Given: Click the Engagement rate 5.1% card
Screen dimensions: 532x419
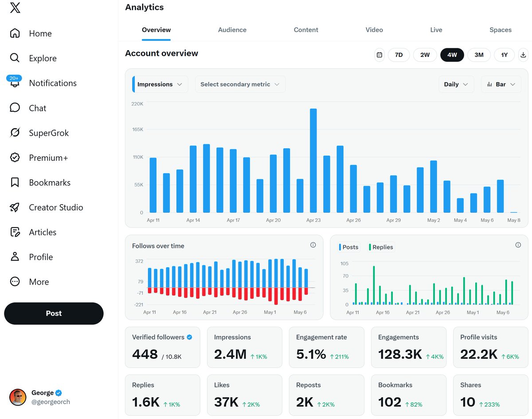Looking at the screenshot, I should [x=327, y=348].
